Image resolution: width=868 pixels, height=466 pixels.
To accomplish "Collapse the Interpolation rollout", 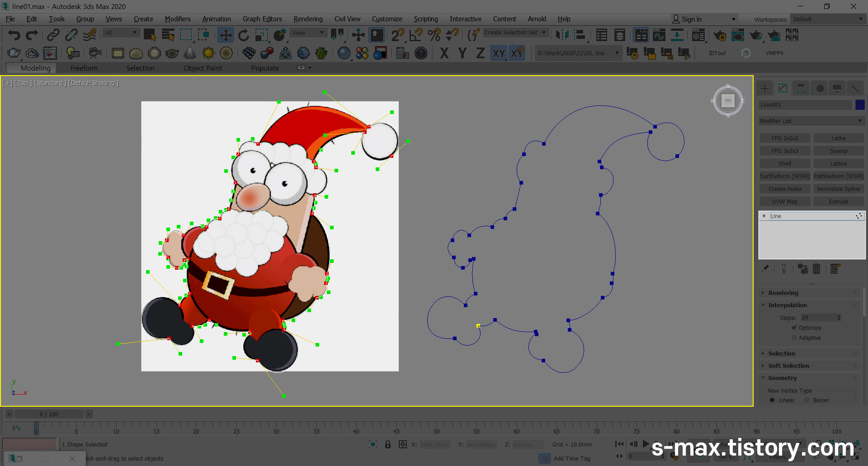I will pos(810,305).
